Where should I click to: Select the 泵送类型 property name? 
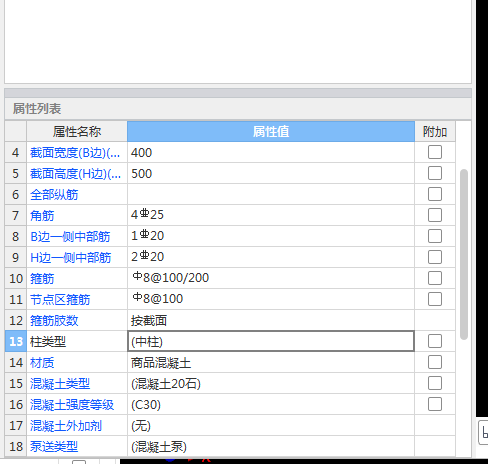[x=77, y=446]
